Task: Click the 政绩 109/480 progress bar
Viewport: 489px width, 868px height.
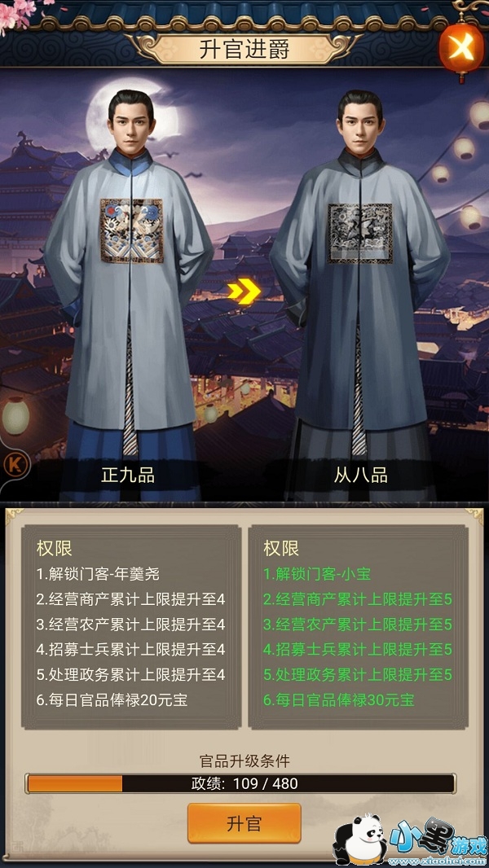Action: pyautogui.click(x=240, y=783)
